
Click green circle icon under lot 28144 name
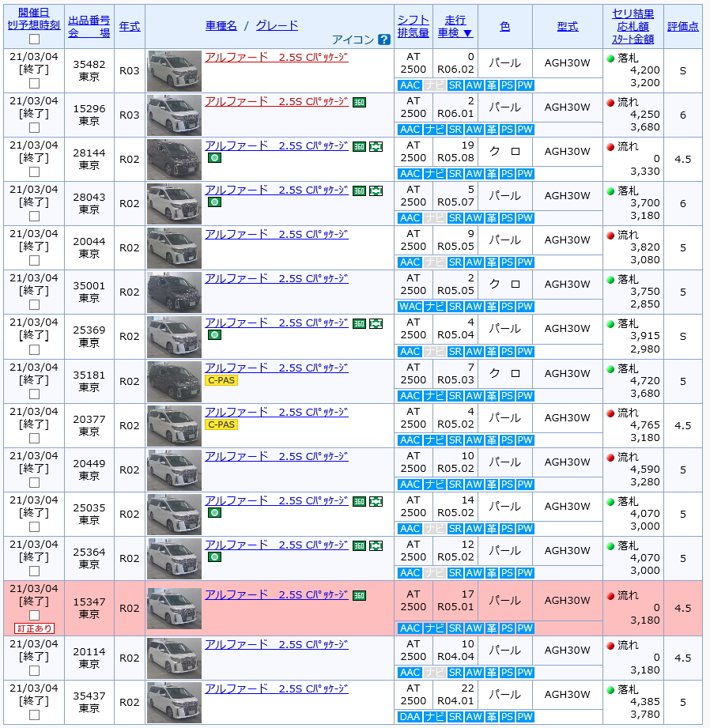point(214,158)
